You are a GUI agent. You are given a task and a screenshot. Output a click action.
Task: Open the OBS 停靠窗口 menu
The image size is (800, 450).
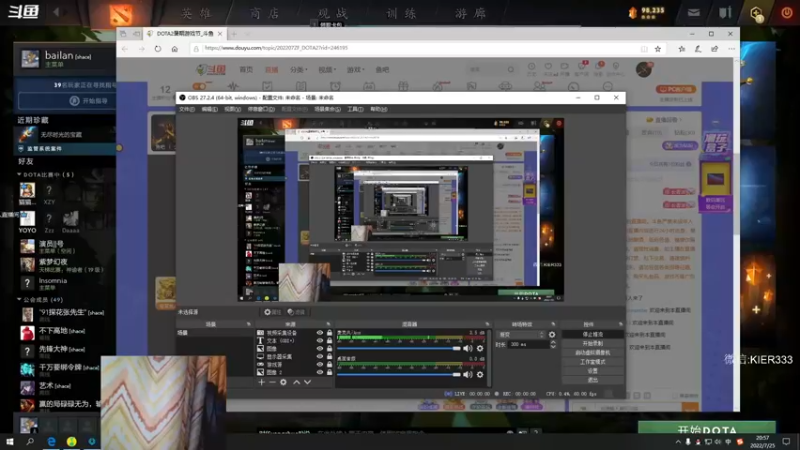tap(261, 109)
